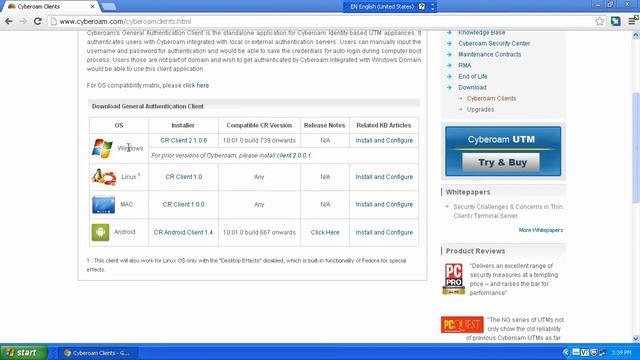Click the green Android robot icon

[x=100, y=232]
